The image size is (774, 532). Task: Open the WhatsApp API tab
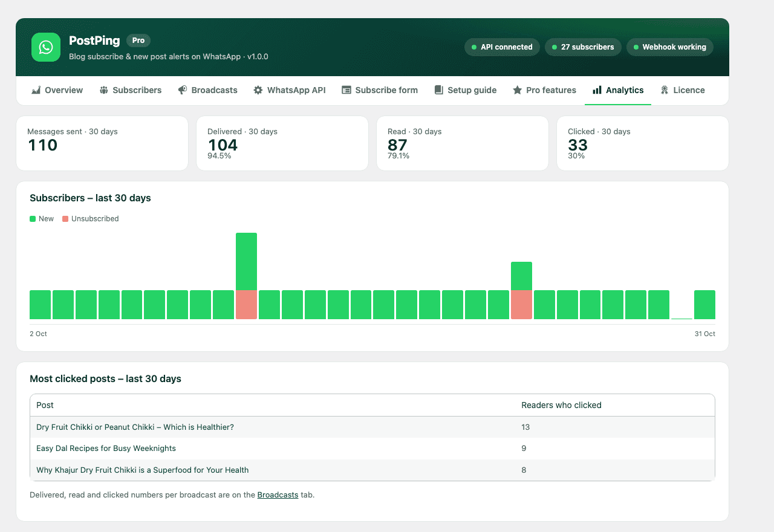(290, 90)
